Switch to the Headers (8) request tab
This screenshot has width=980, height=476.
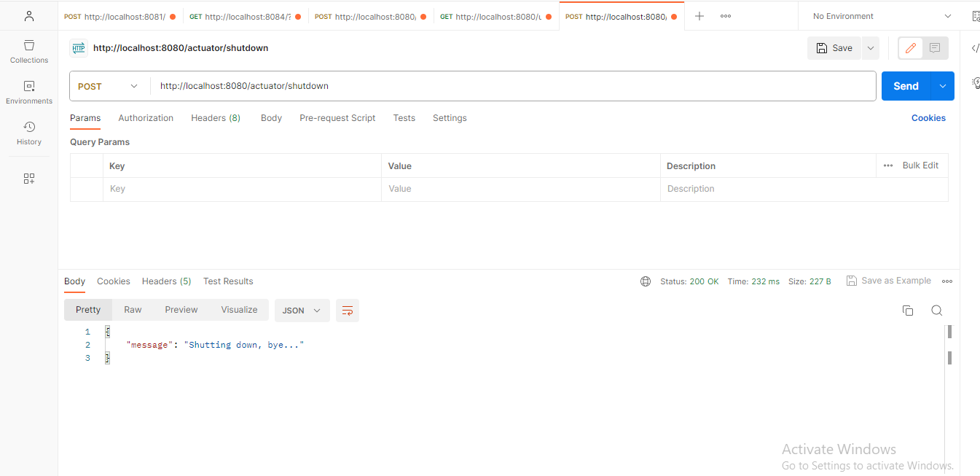click(x=215, y=117)
